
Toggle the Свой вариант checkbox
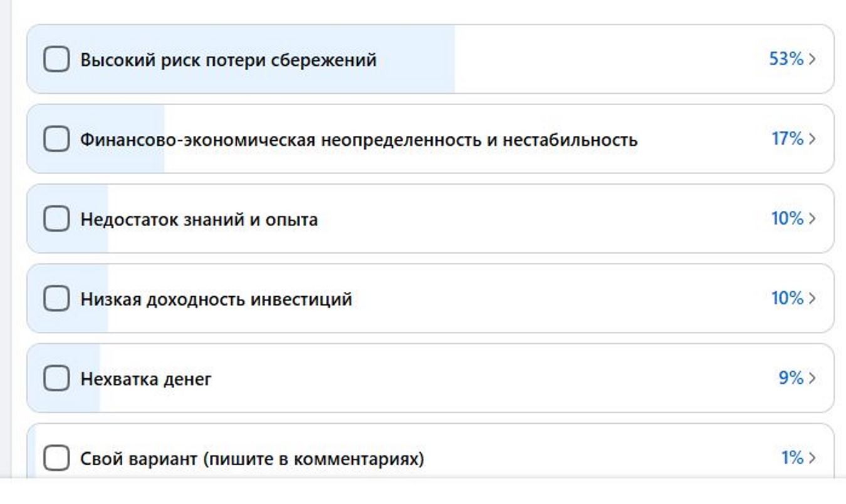(x=56, y=458)
